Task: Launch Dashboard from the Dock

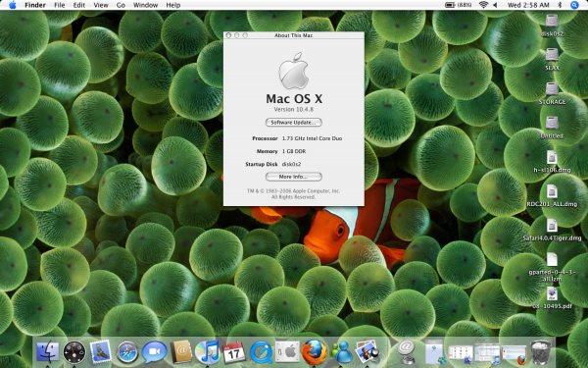Action: 73,352
